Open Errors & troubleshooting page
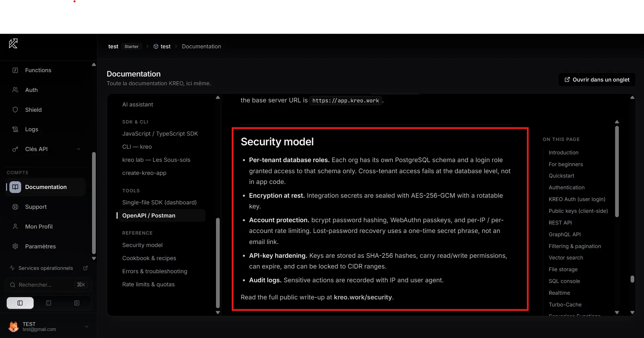The image size is (644, 338). pos(155,271)
